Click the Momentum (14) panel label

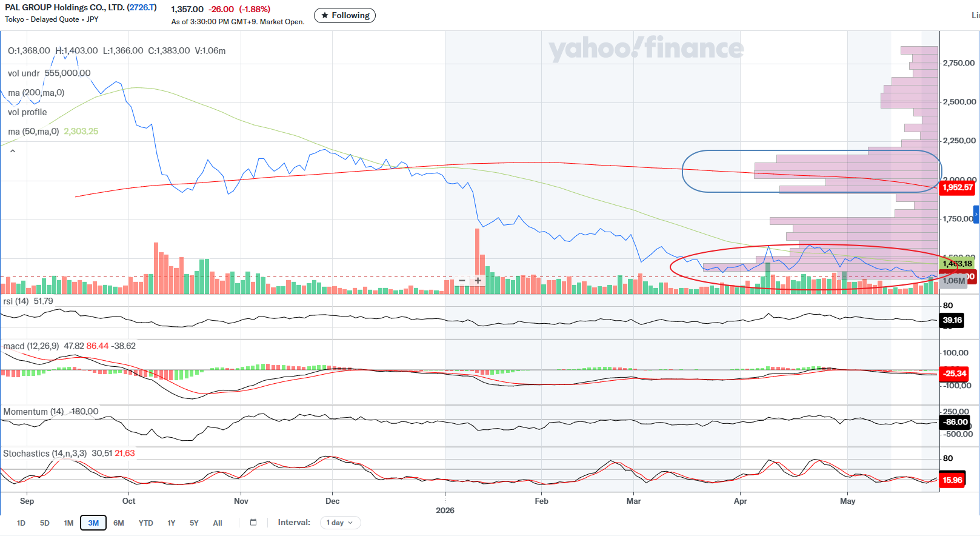33,412
